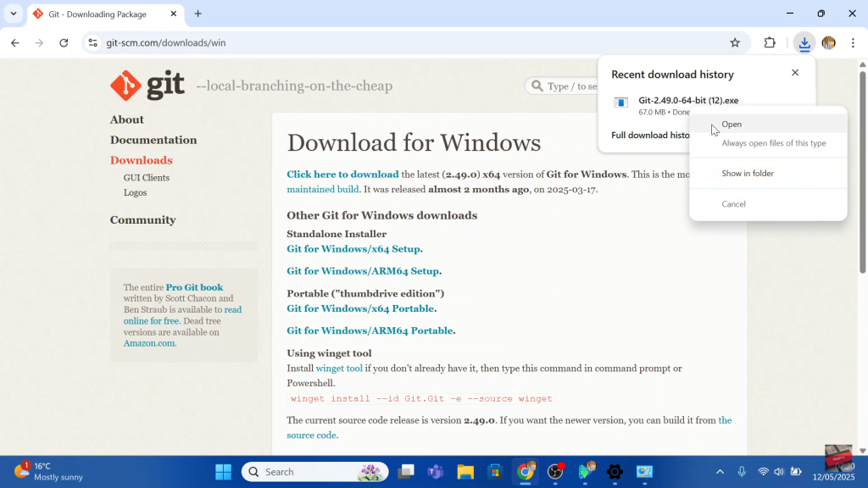Screen dimensions: 868x488
Task: Click the Git logo
Action: [x=147, y=86]
